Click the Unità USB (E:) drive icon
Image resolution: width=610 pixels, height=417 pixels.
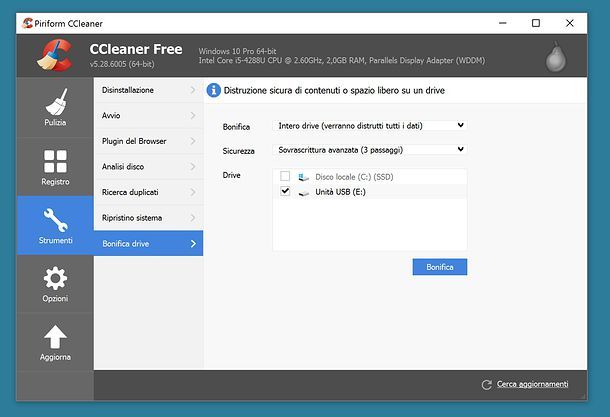pos(303,192)
